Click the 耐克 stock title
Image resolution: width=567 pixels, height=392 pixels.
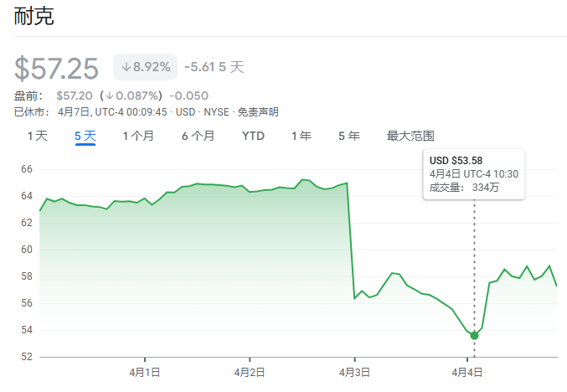click(x=34, y=16)
